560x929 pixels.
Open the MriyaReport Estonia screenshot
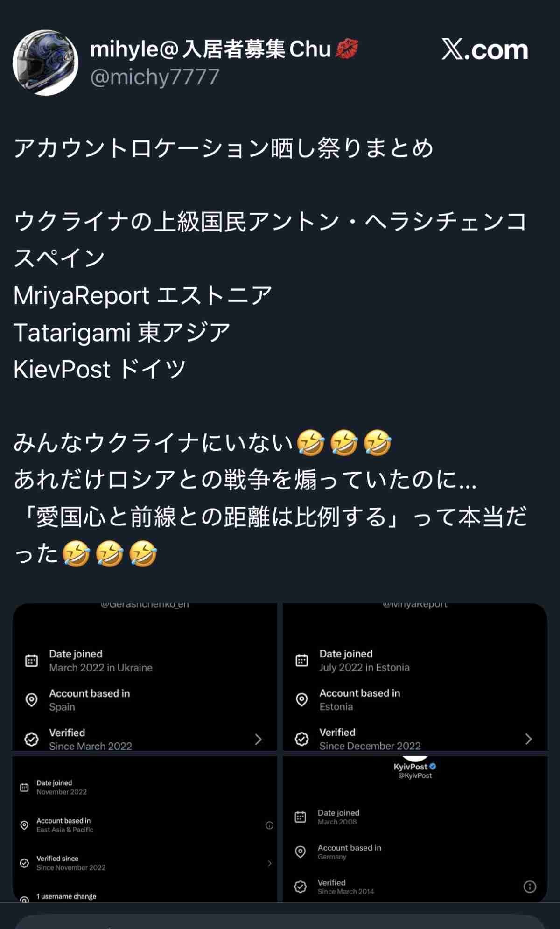coord(415,677)
